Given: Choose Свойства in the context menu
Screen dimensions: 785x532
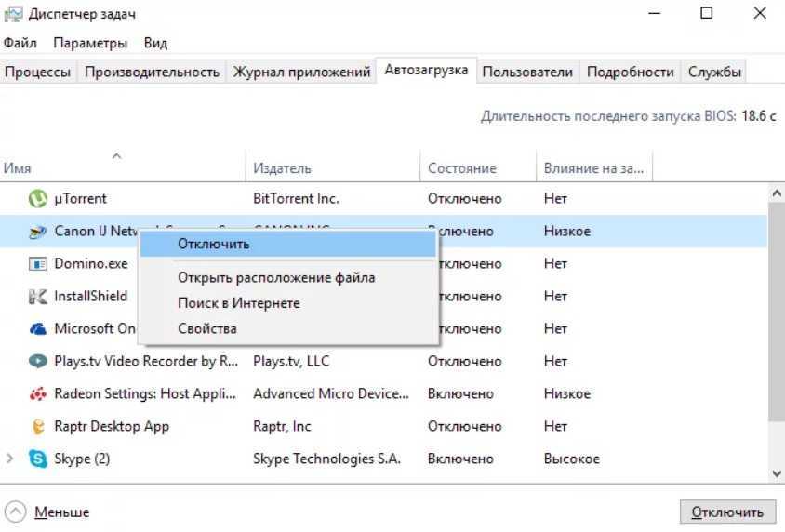Looking at the screenshot, I should [288, 329].
